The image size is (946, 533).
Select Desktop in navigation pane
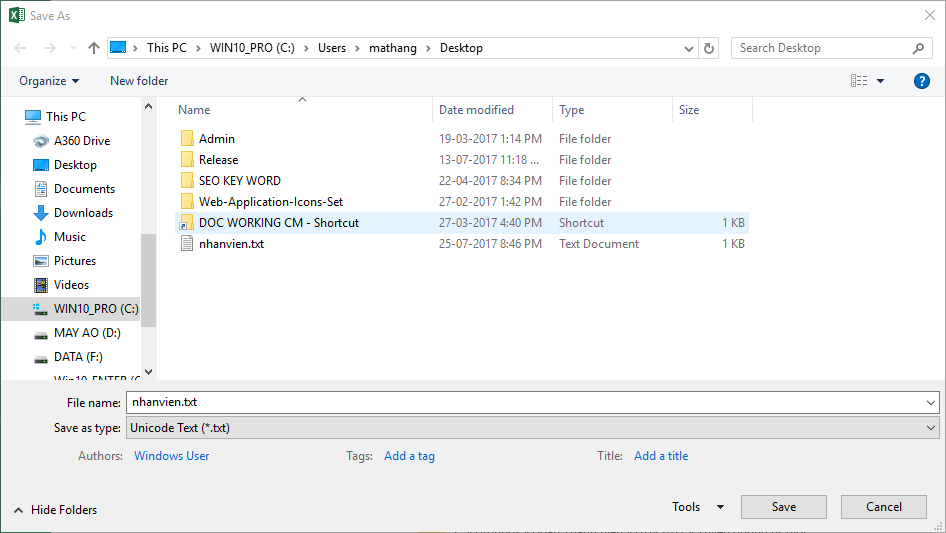click(x=75, y=165)
